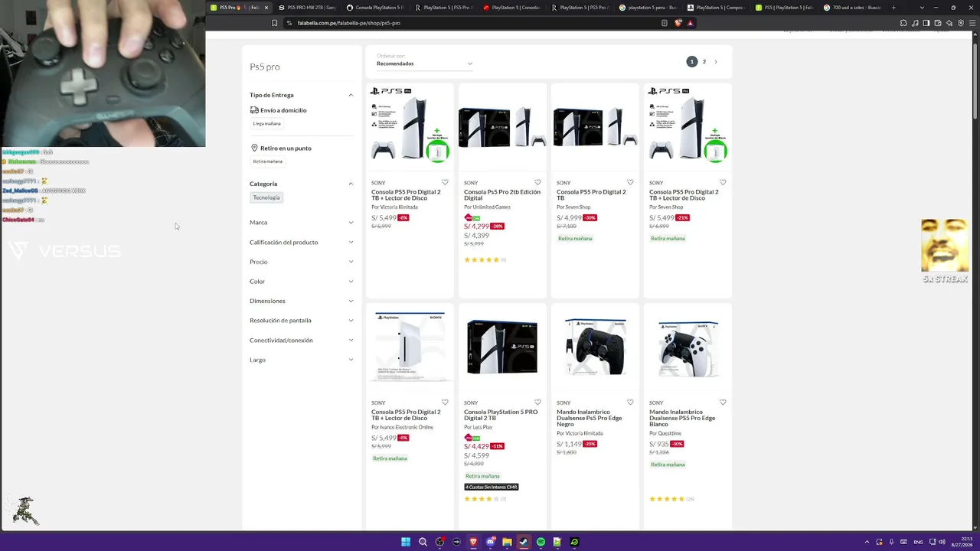Open Recomendados sort dropdown
This screenshot has width=980, height=551.
point(424,64)
